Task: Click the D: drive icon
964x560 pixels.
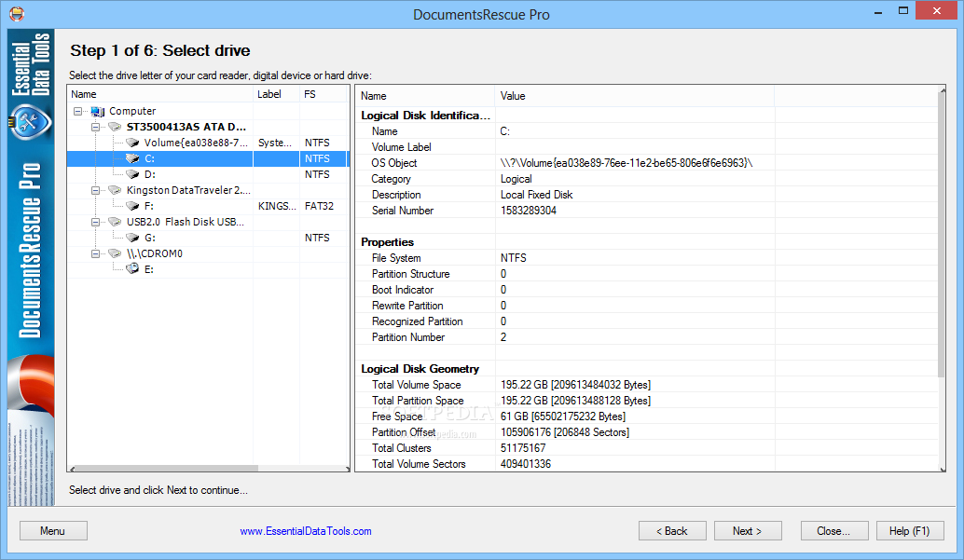Action: coord(132,174)
